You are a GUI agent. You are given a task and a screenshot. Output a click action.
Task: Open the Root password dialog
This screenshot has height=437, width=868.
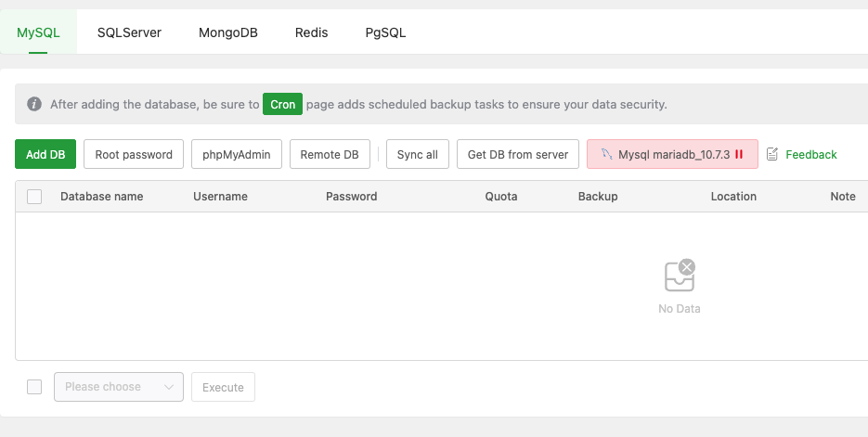[134, 154]
